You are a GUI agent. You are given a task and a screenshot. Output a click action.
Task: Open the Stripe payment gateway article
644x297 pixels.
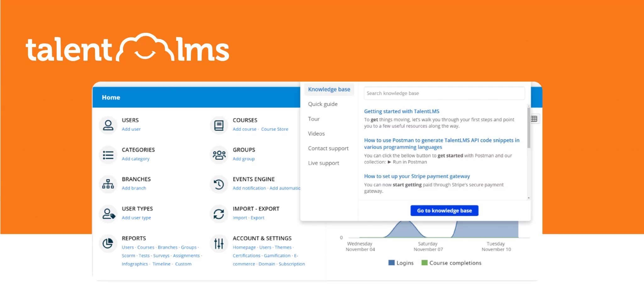click(x=417, y=176)
